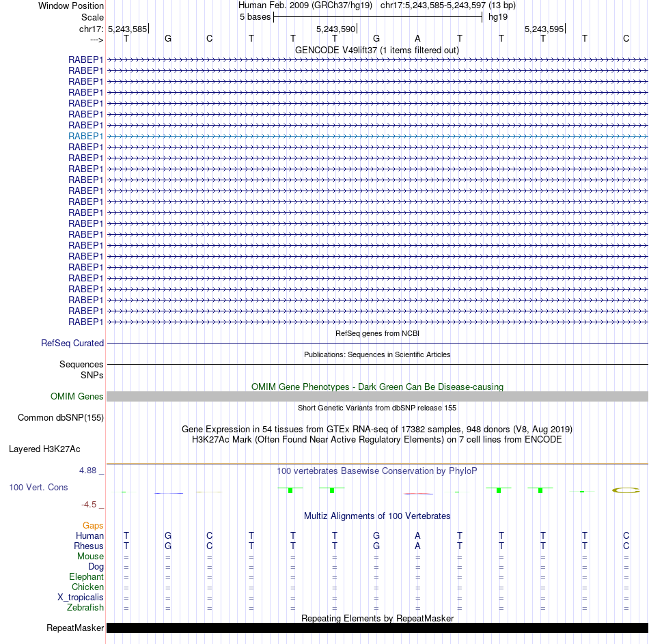
Task: Click the A base in the Rhesus alignment row
Action: tap(417, 546)
